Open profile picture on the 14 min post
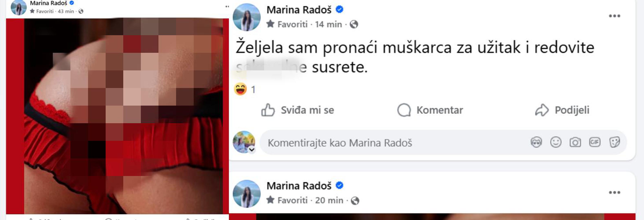644x220 pixels. pos(247,17)
